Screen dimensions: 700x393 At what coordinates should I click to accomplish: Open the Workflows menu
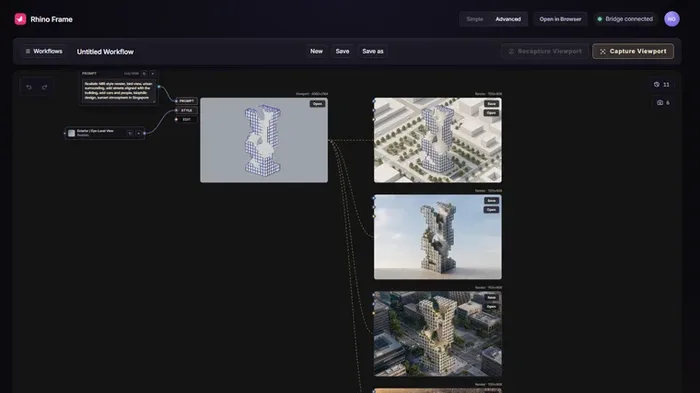[x=44, y=51]
